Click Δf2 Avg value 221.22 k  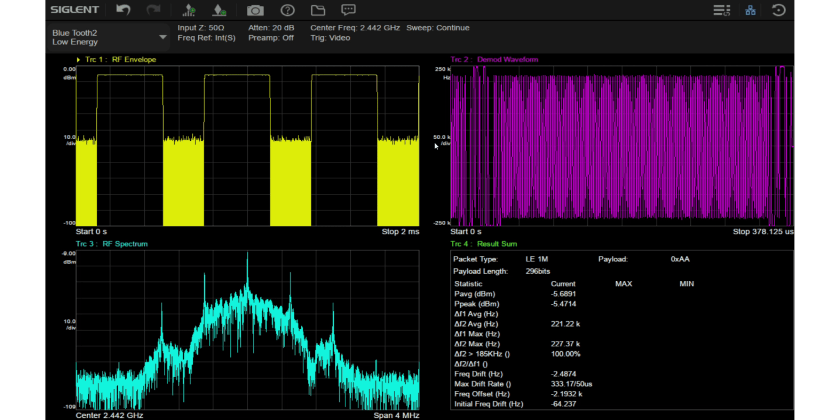coord(565,324)
